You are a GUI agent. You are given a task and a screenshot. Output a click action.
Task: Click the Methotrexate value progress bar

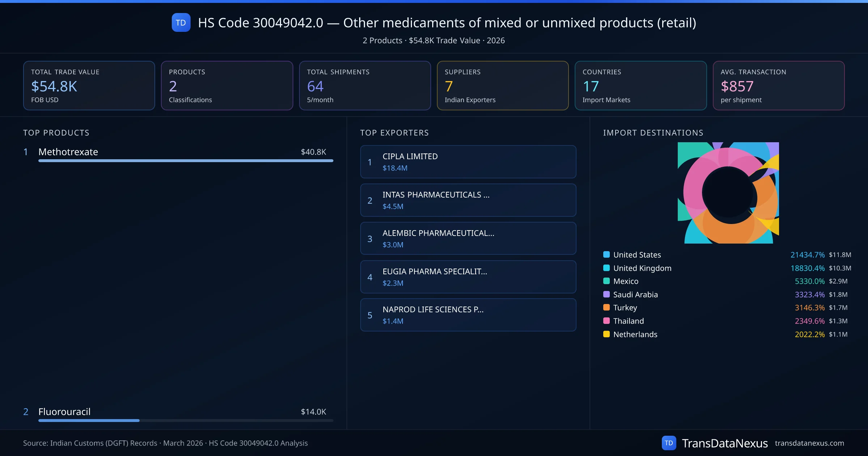point(186,161)
